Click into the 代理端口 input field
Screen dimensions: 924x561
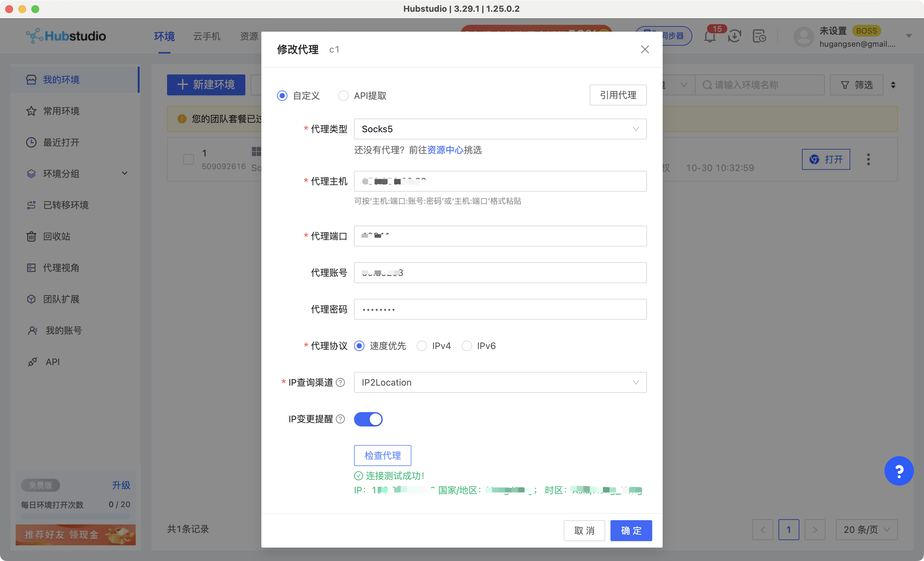point(500,236)
